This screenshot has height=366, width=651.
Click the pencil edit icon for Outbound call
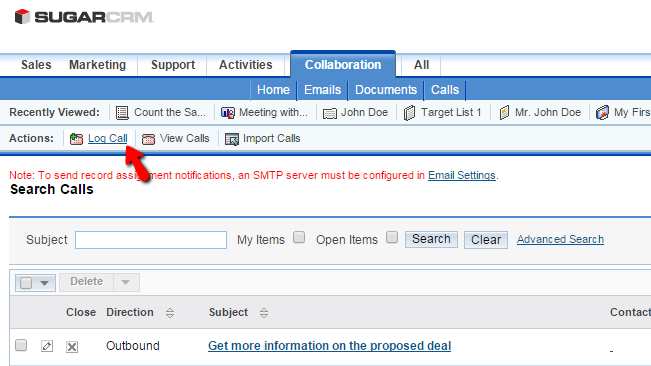(x=47, y=346)
